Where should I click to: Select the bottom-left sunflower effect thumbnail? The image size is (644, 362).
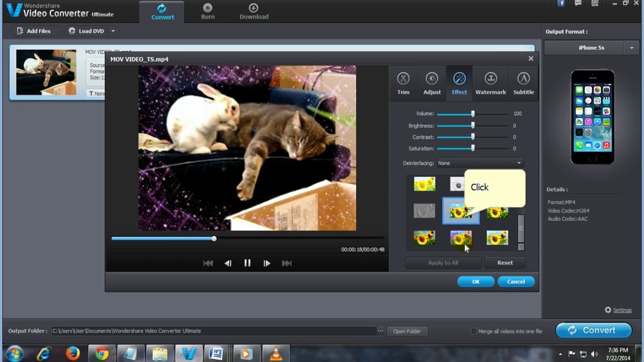[x=424, y=237]
